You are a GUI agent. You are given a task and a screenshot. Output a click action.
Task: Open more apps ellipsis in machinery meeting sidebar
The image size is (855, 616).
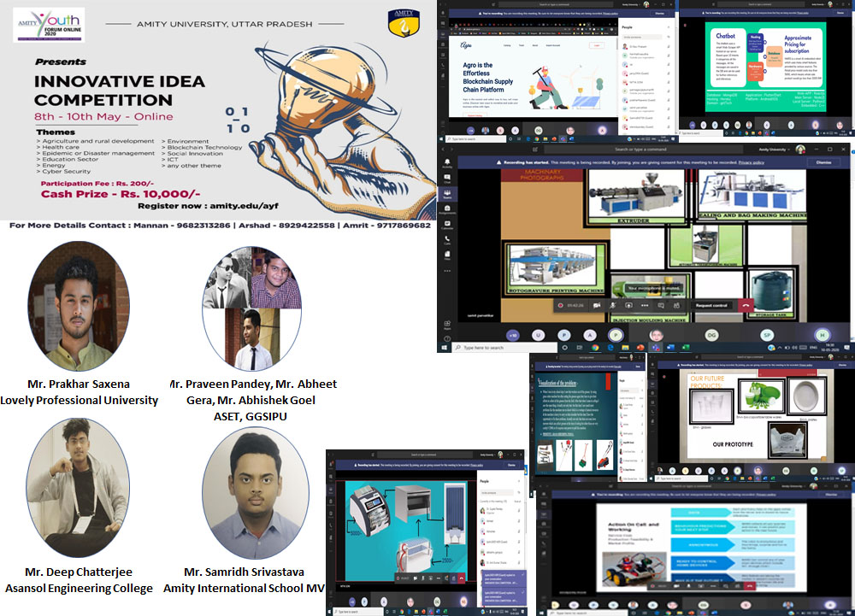pos(447,270)
